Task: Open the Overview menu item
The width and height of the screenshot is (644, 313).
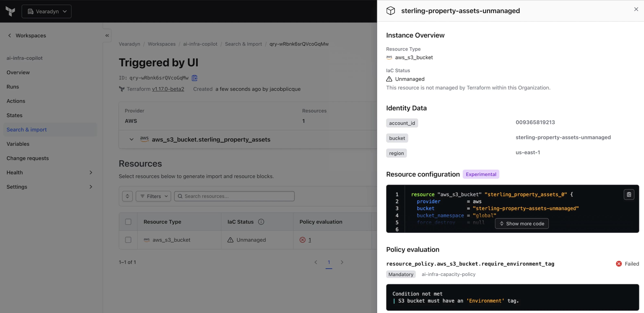Action: point(18,72)
